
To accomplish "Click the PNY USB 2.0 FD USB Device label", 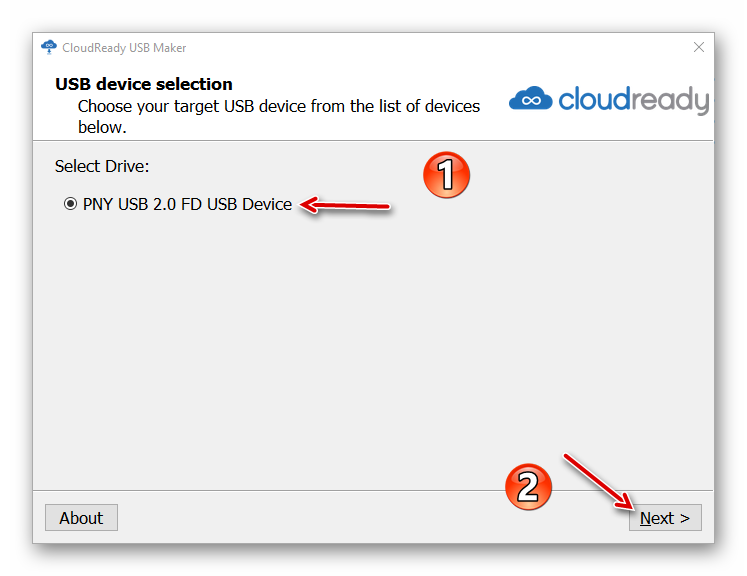I will pos(187,204).
